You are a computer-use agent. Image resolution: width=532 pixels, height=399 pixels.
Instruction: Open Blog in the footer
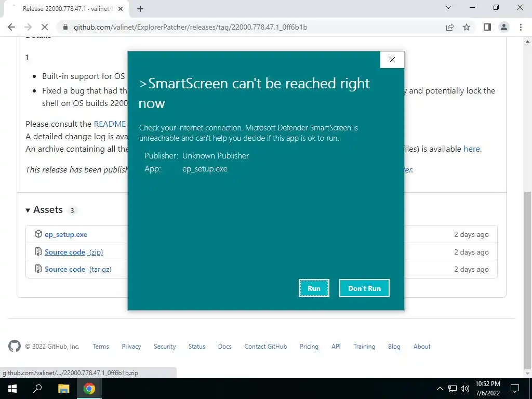click(x=394, y=347)
